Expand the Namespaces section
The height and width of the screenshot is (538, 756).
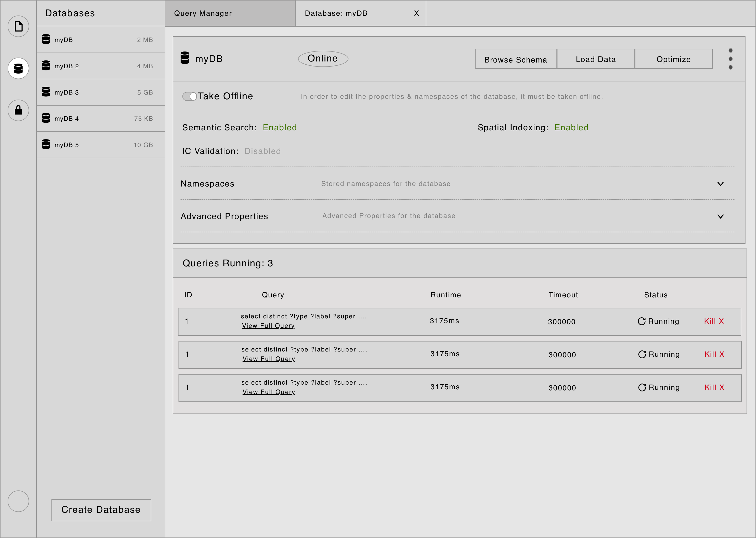[x=721, y=184]
